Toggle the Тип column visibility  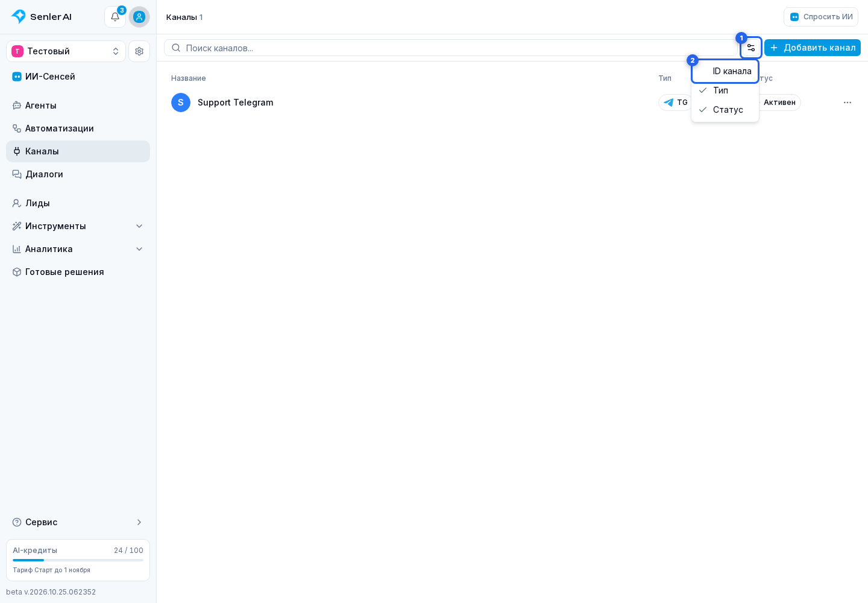tap(725, 90)
